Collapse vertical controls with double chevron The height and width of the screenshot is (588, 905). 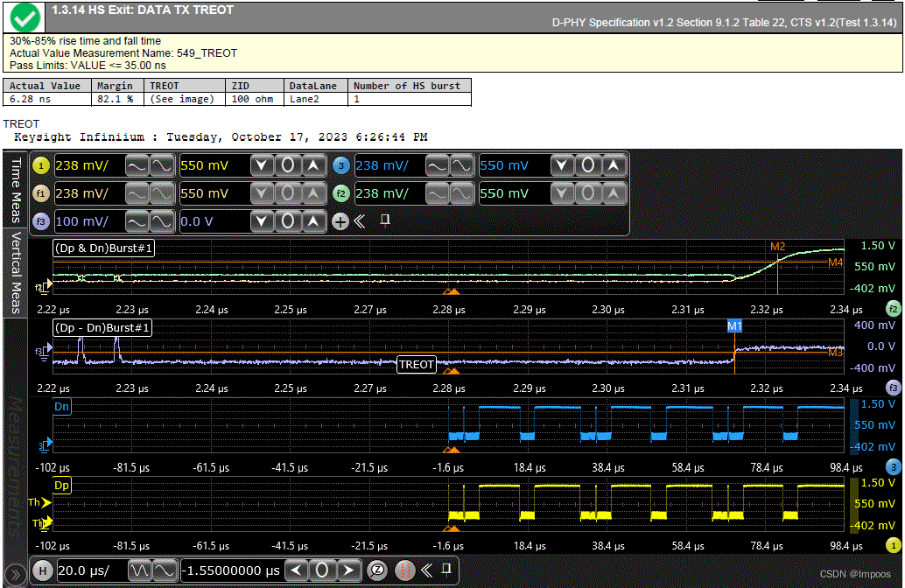pos(360,221)
